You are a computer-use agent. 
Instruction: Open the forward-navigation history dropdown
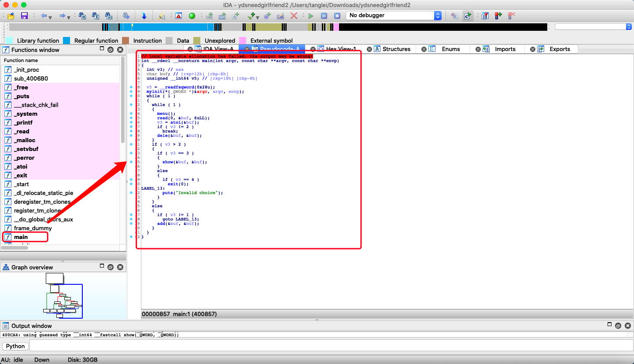69,17
